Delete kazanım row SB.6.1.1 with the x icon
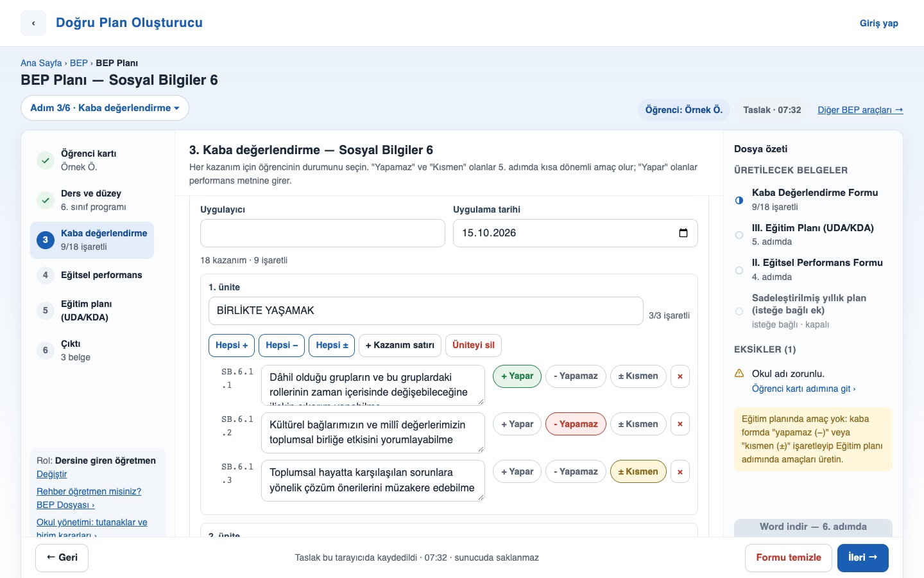Image resolution: width=924 pixels, height=578 pixels. [680, 376]
